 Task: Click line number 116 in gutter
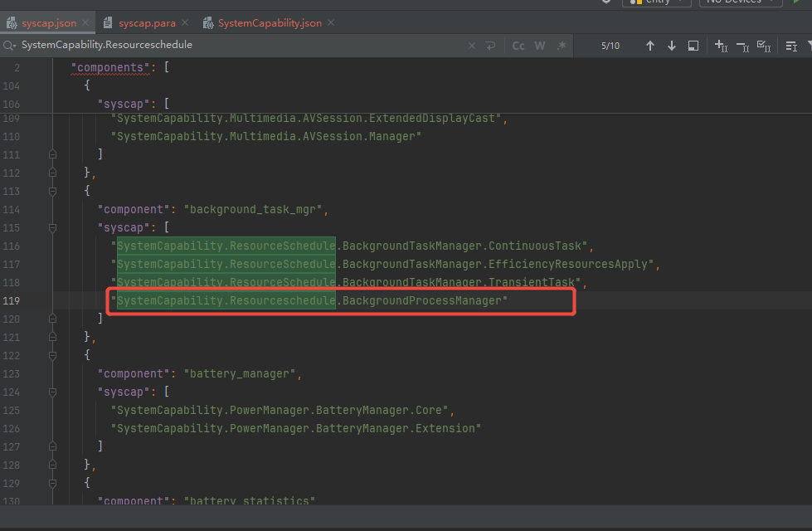point(12,246)
